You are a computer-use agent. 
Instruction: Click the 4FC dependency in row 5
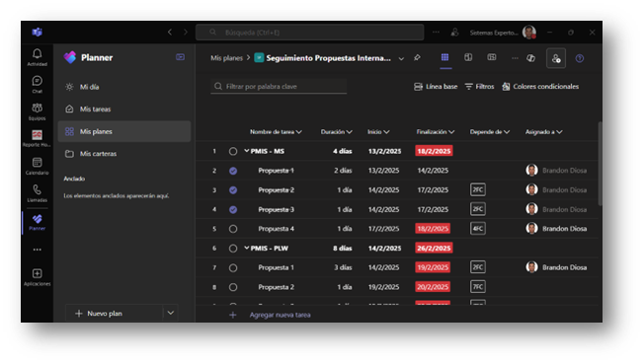click(x=478, y=228)
